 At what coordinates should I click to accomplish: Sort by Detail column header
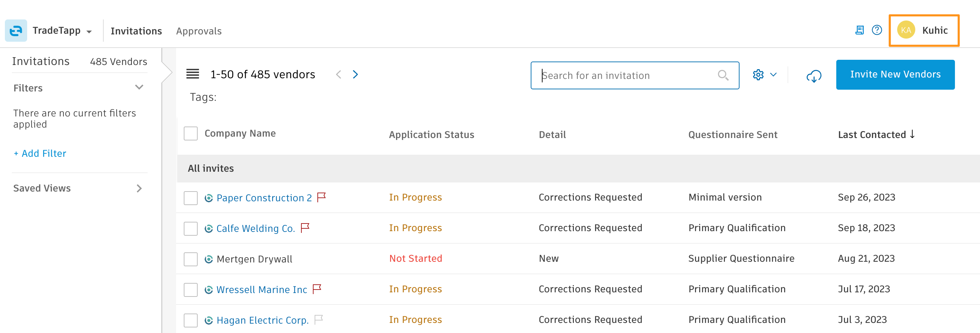[x=552, y=135]
